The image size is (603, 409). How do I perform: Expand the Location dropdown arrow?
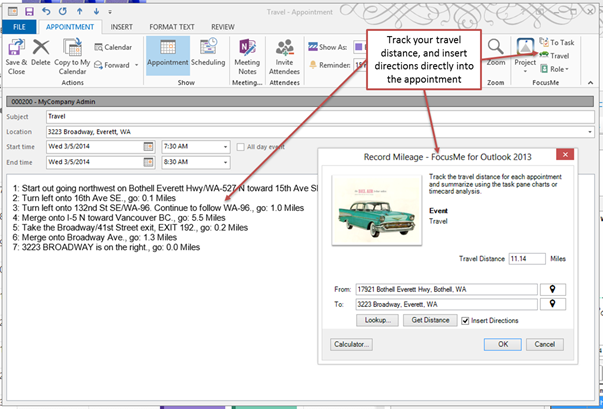[590, 132]
